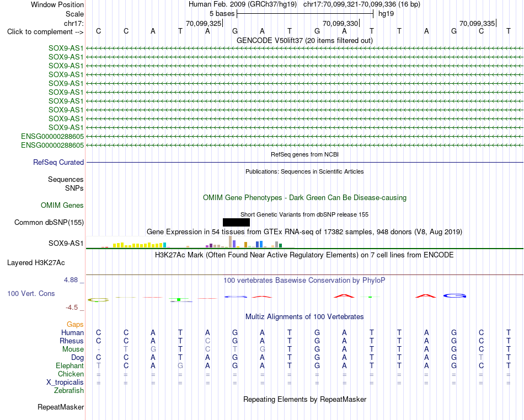Click the topmost SOX9-AS1 transcript label under GENCODE

click(x=66, y=48)
